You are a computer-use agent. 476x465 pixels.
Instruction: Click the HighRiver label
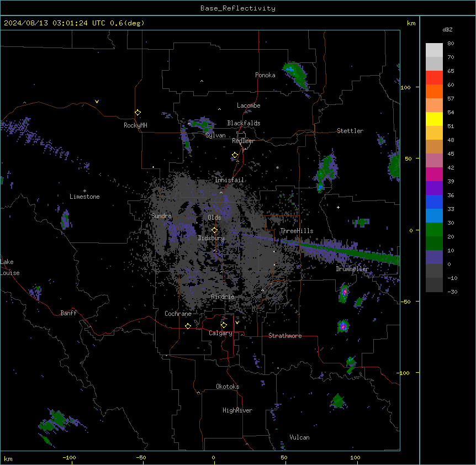pos(237,410)
